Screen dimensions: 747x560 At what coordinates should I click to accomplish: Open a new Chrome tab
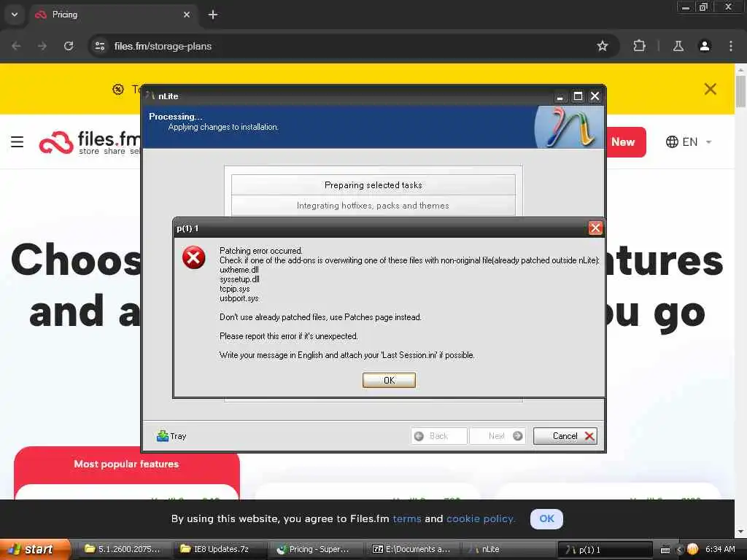[213, 15]
